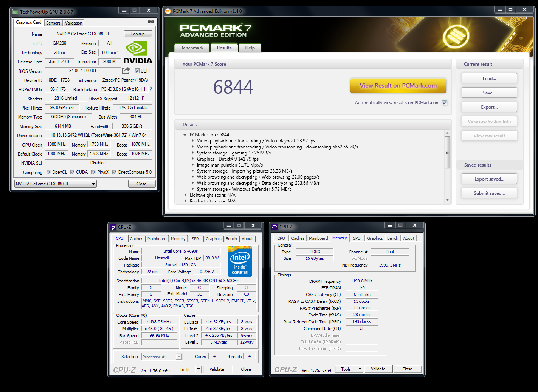The image size is (538, 392).
Task: Collapse the PCMark score 6844 tree node
Action: point(185,135)
